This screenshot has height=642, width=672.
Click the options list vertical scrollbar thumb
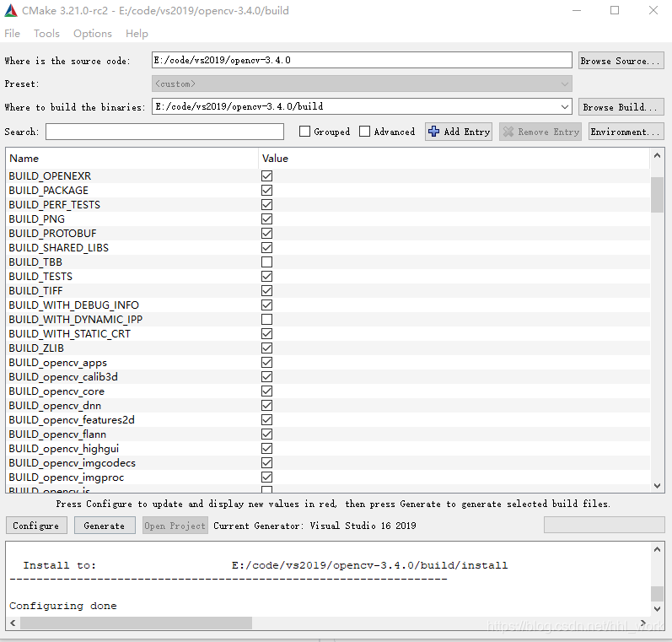[657, 195]
